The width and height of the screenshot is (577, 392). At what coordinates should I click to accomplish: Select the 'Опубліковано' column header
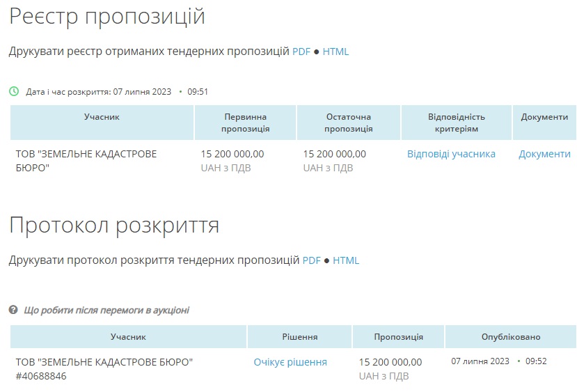coord(510,337)
